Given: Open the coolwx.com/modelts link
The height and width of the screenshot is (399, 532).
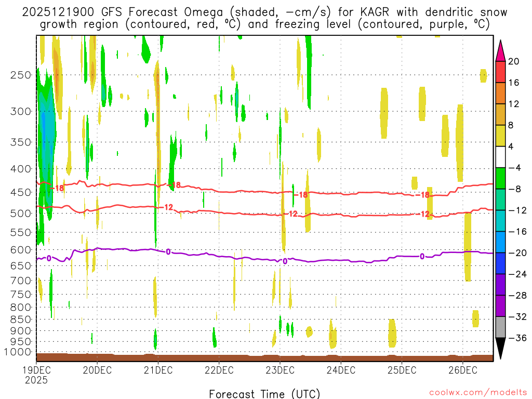Looking at the screenshot, I should point(478,393).
